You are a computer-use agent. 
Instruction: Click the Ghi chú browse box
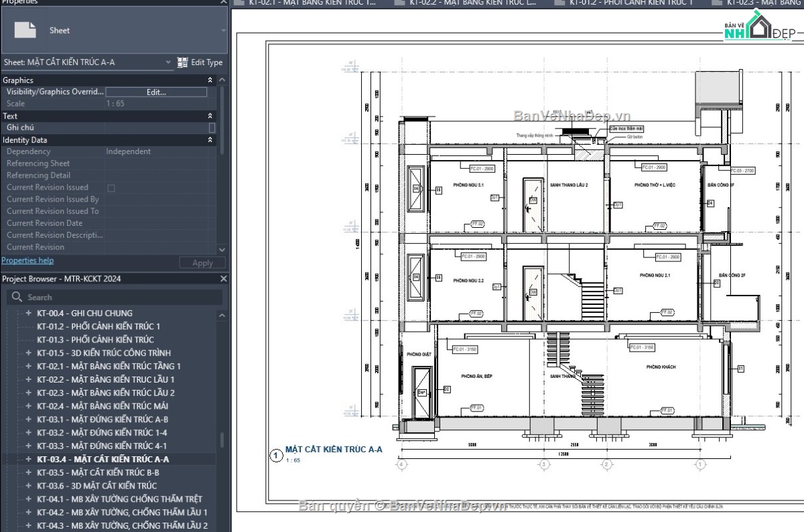(x=212, y=127)
